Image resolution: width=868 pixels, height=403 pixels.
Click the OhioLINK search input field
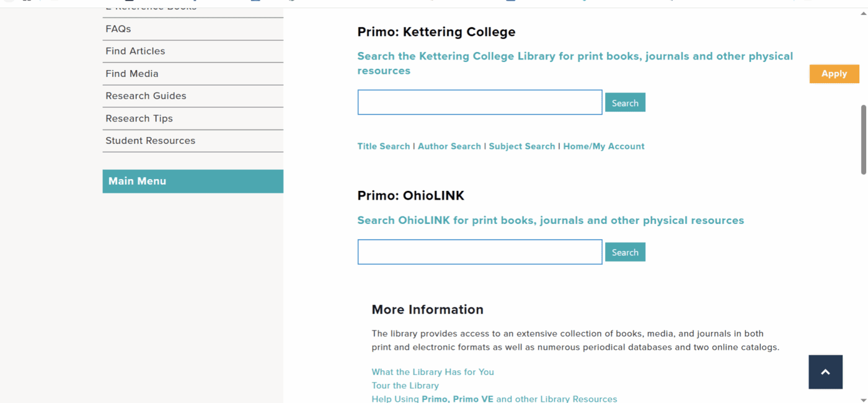[x=479, y=252]
